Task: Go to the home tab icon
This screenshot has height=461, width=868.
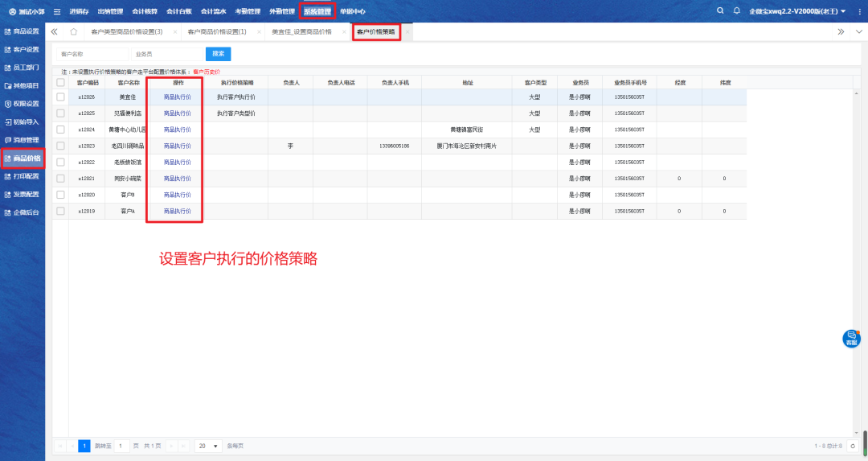Action: pos(74,31)
